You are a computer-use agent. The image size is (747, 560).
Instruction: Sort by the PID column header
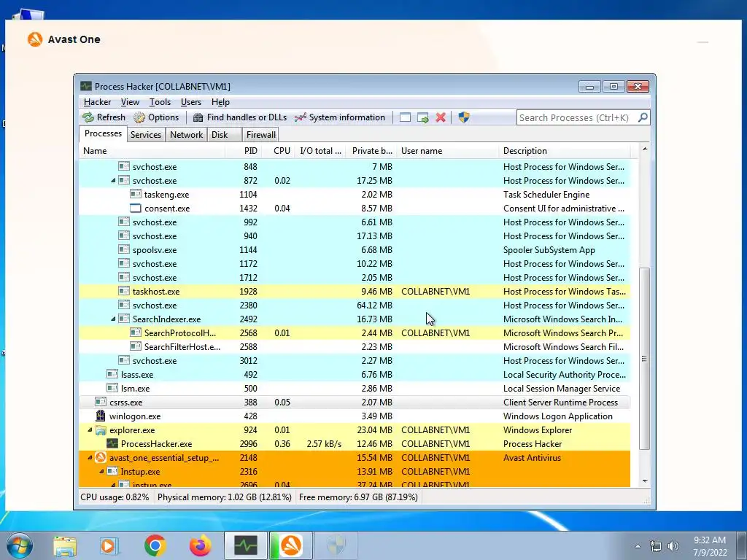(243, 150)
